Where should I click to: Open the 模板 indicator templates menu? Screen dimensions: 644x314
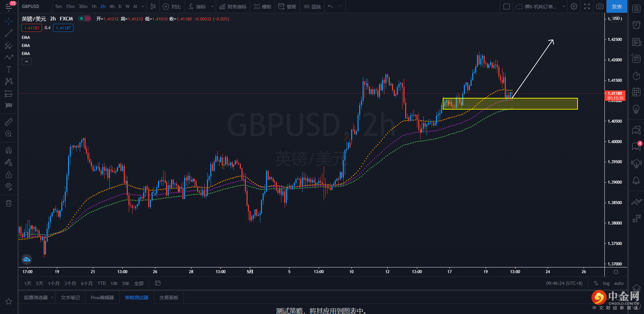(263, 6)
